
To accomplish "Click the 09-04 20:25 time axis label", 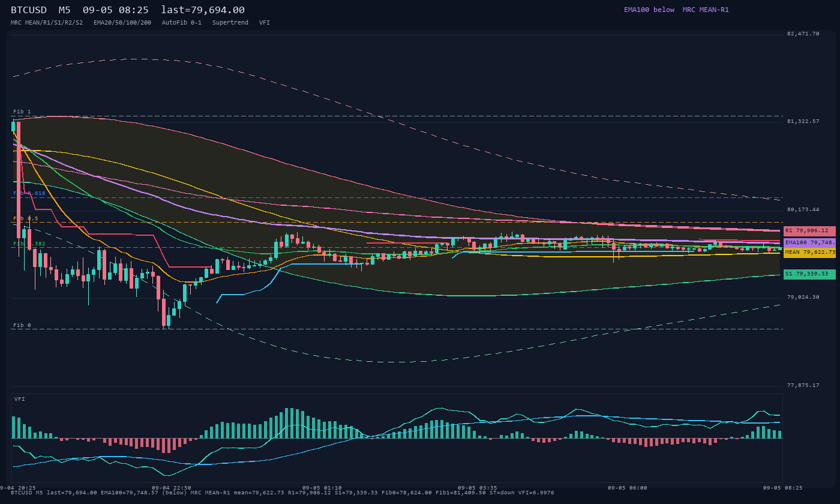I will point(18,488).
